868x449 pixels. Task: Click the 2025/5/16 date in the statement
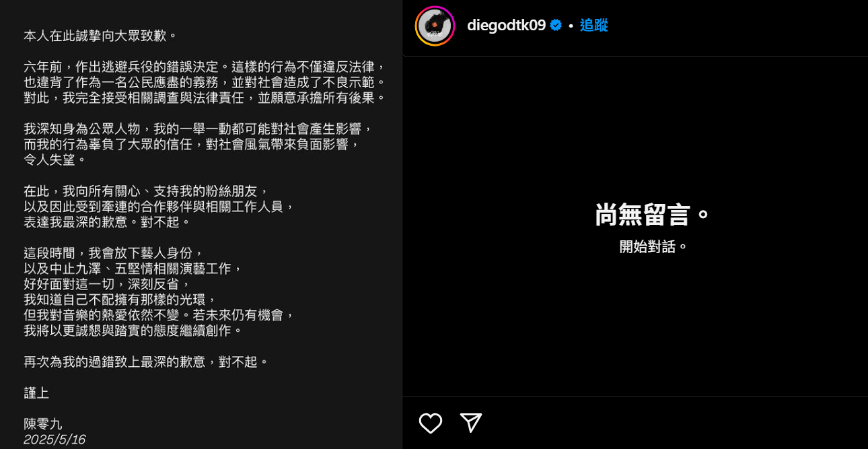click(55, 440)
